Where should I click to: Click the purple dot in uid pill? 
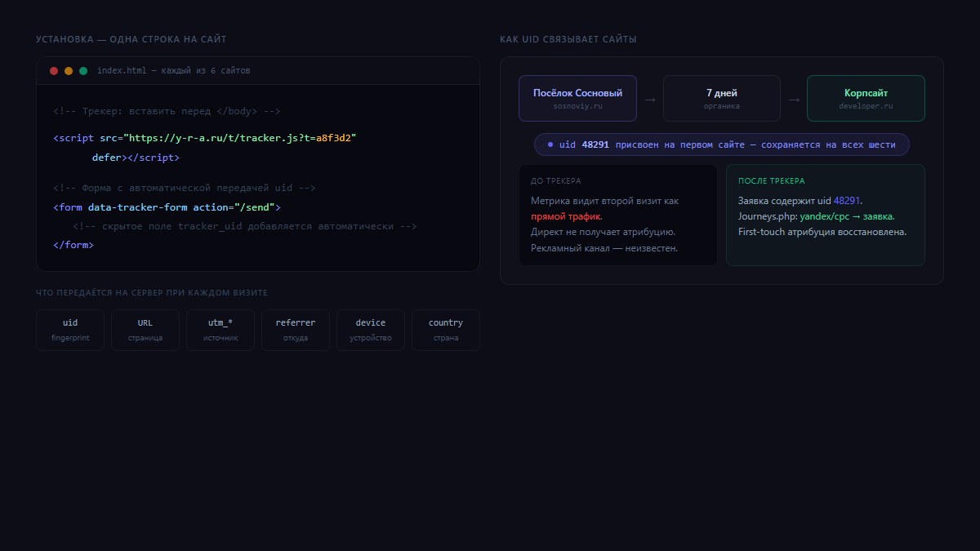[x=550, y=144]
